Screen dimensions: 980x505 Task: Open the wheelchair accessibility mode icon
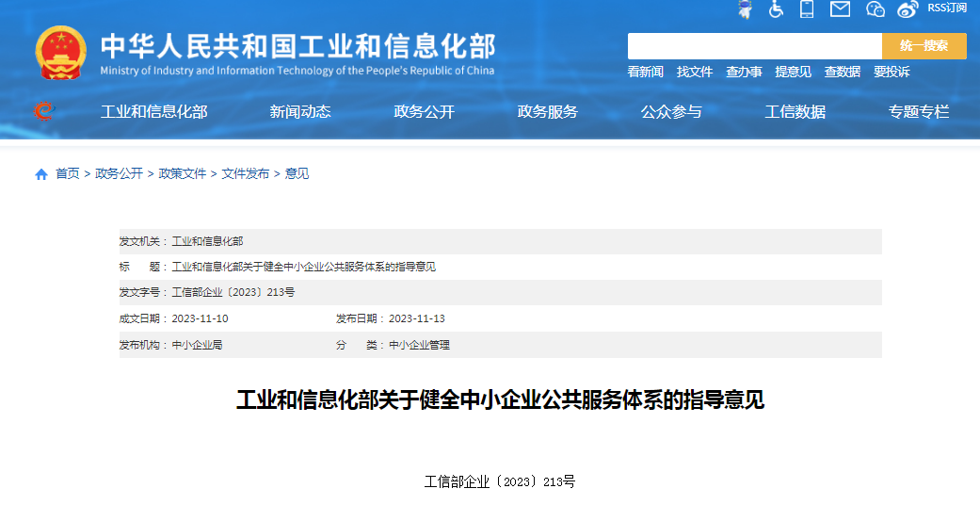[x=776, y=9]
